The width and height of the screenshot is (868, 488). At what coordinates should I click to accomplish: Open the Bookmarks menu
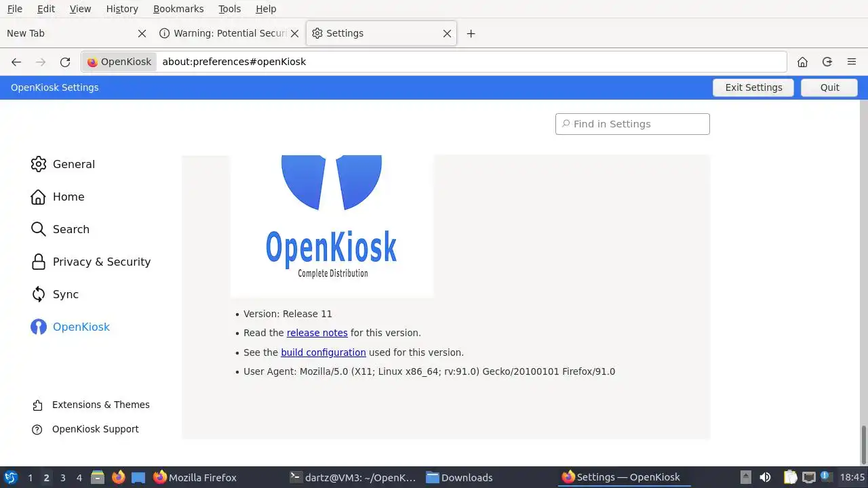178,9
